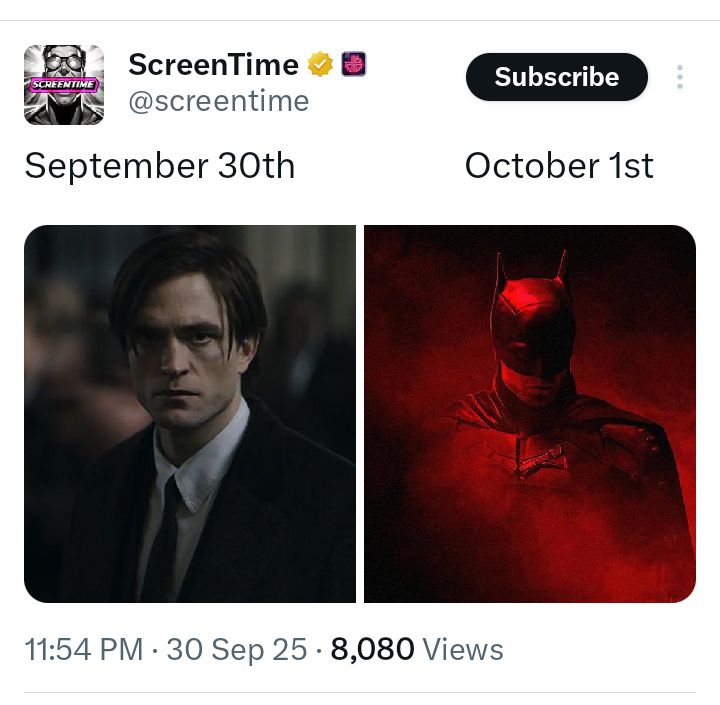Click the ScreenTime display name

click(x=213, y=65)
